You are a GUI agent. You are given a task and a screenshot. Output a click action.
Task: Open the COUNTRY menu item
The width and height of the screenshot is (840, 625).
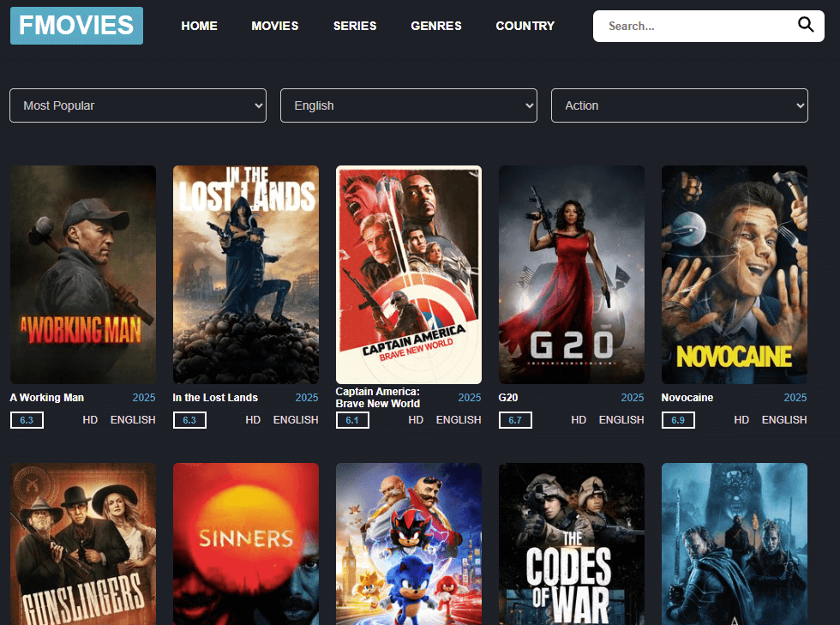pyautogui.click(x=525, y=26)
